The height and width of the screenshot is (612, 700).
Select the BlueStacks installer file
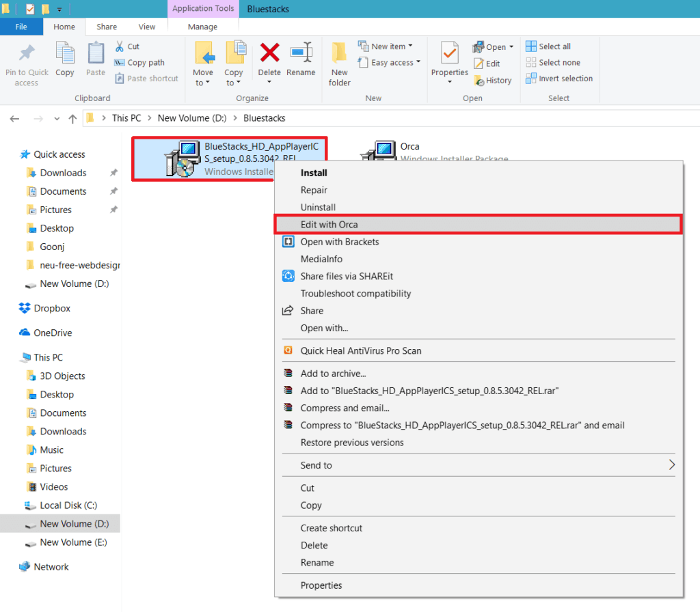coord(230,158)
